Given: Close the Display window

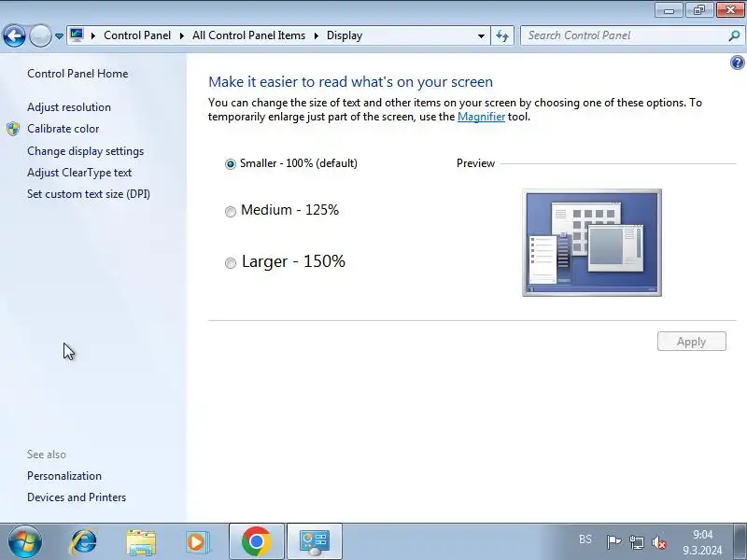Looking at the screenshot, I should pos(730,10).
